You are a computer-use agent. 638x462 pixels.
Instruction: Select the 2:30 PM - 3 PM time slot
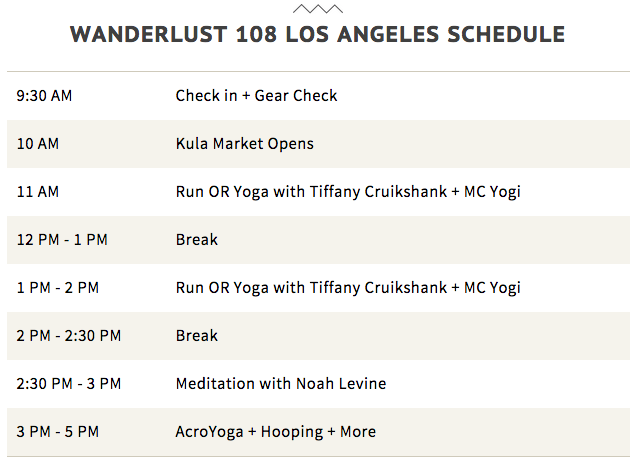point(69,384)
